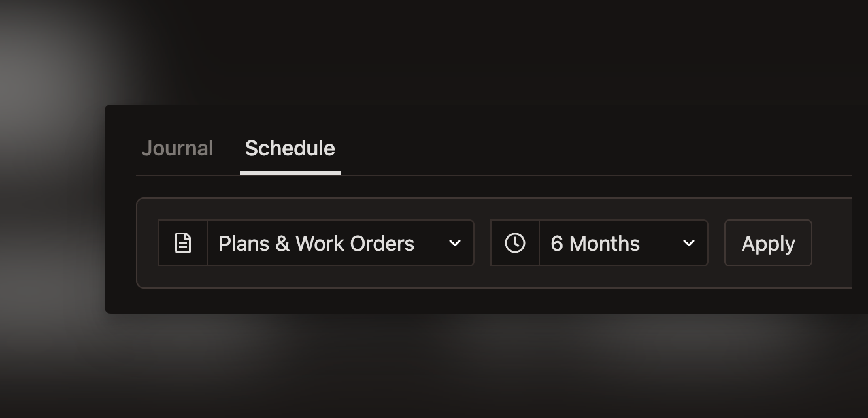Image resolution: width=868 pixels, height=418 pixels.
Task: Select the Schedule tab
Action: tap(290, 148)
